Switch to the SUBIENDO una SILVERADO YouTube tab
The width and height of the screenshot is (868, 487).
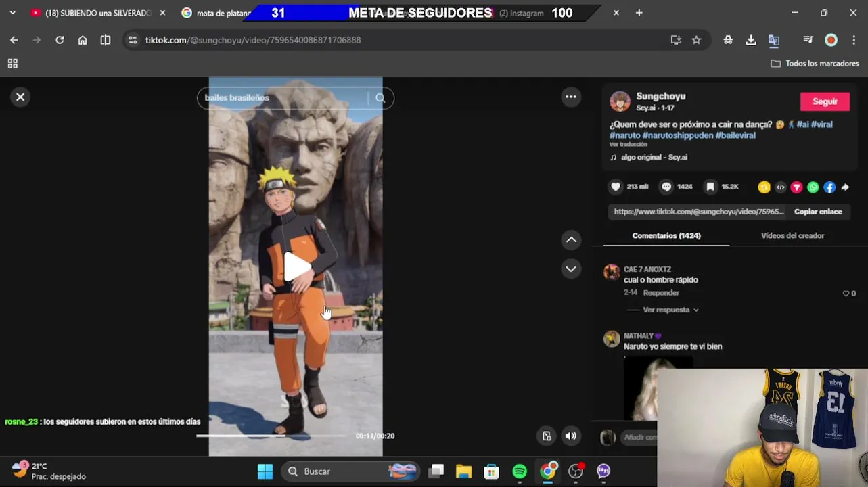(x=98, y=13)
